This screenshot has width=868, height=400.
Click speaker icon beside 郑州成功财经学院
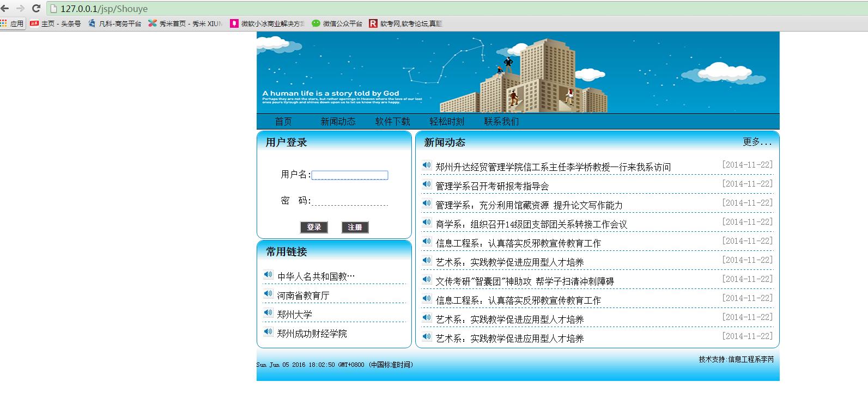(x=268, y=331)
